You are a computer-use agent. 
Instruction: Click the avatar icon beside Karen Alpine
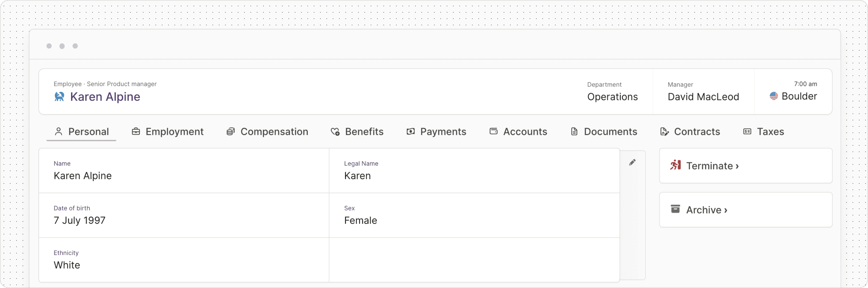(59, 96)
